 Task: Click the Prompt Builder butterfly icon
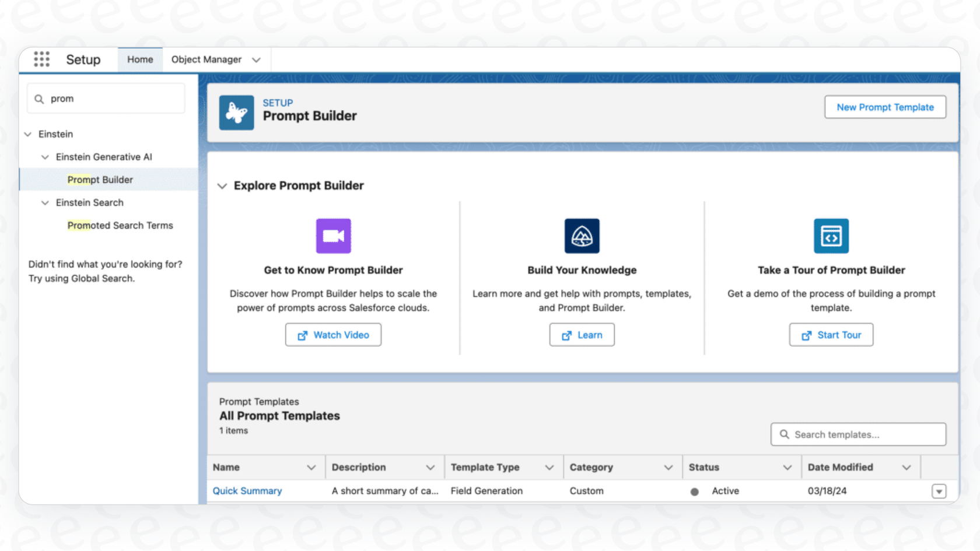point(236,113)
